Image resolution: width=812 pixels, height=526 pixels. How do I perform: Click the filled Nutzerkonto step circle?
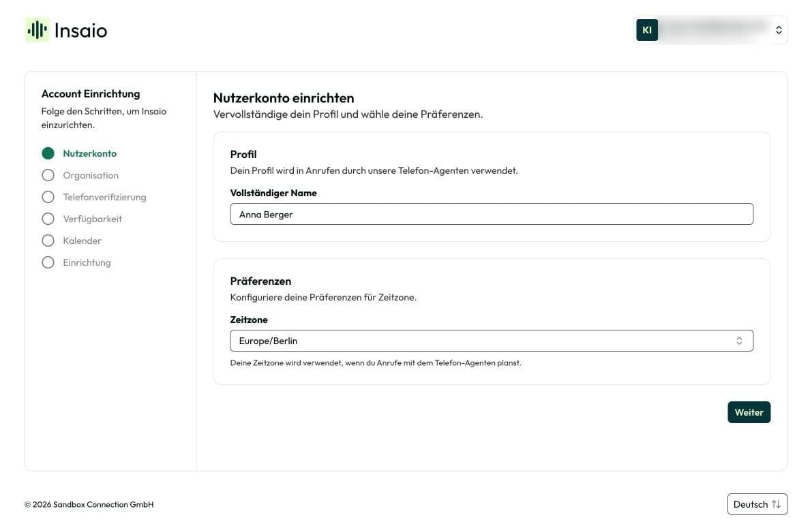[48, 153]
